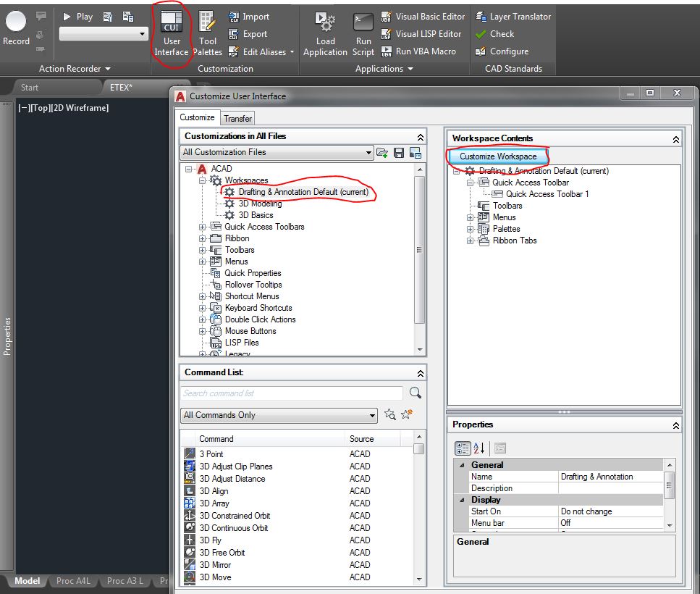This screenshot has width=700, height=594.
Task: Click image manager icon beside save
Action: 416,153
